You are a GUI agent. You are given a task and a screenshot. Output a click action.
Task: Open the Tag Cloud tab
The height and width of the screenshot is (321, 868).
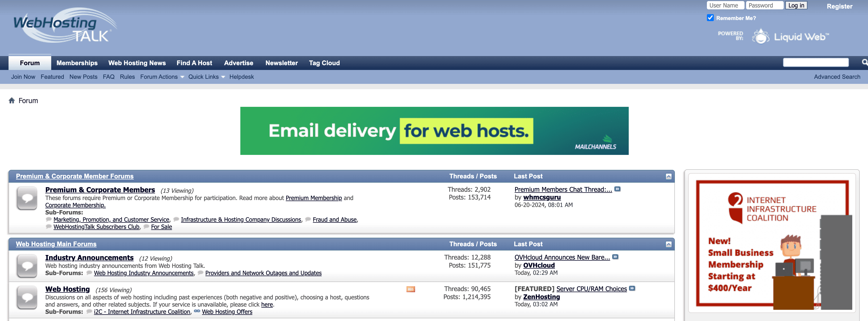[324, 63]
